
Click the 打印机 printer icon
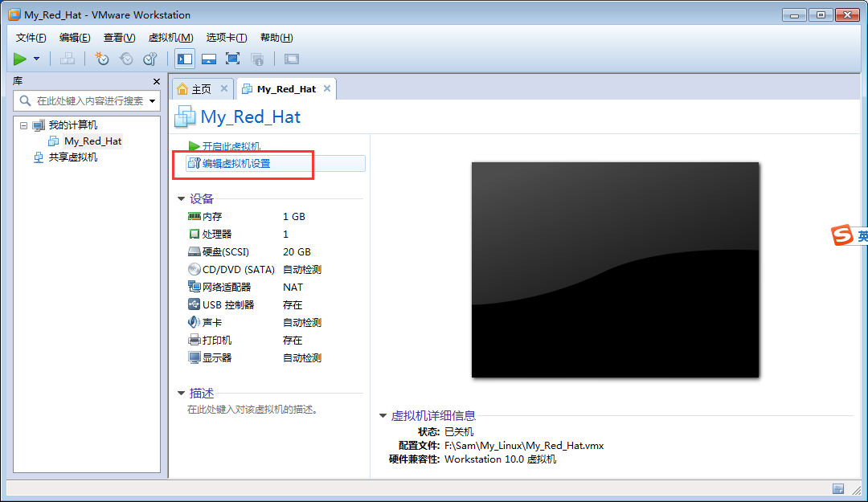[194, 340]
